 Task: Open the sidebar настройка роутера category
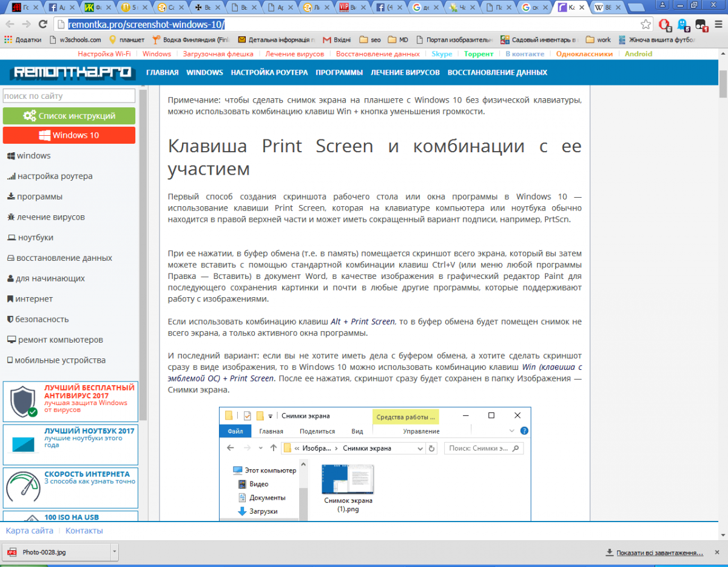tap(50, 176)
